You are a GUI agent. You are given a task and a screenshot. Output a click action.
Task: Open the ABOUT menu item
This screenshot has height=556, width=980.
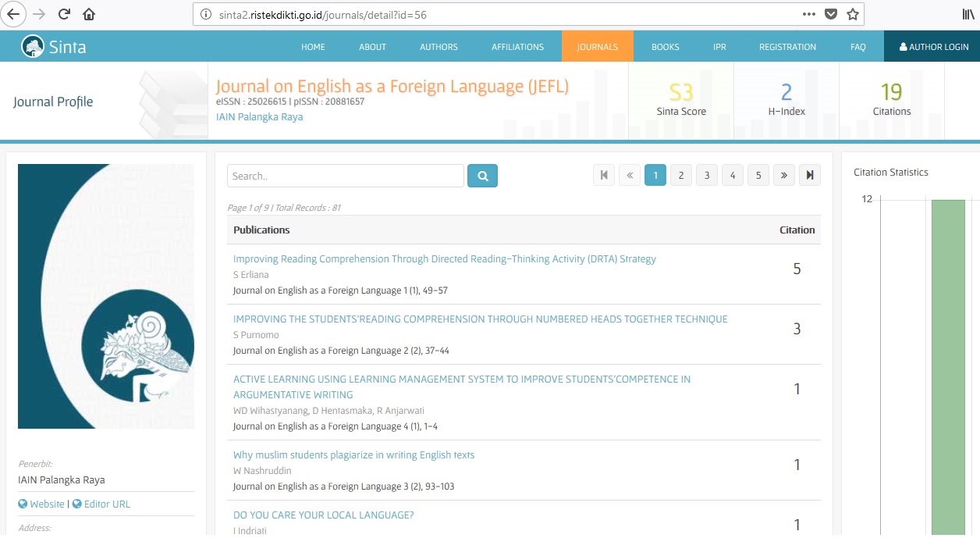[x=372, y=47]
